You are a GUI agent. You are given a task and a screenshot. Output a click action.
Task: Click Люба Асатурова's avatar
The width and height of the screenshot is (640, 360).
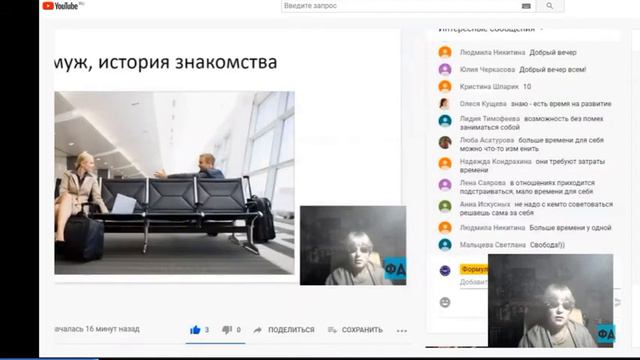tap(445, 142)
